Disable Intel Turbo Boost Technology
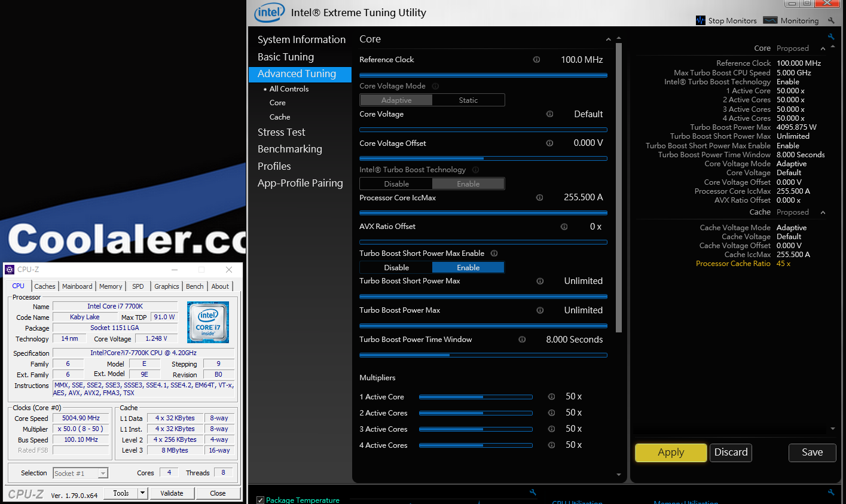This screenshot has height=504, width=846. coord(396,184)
